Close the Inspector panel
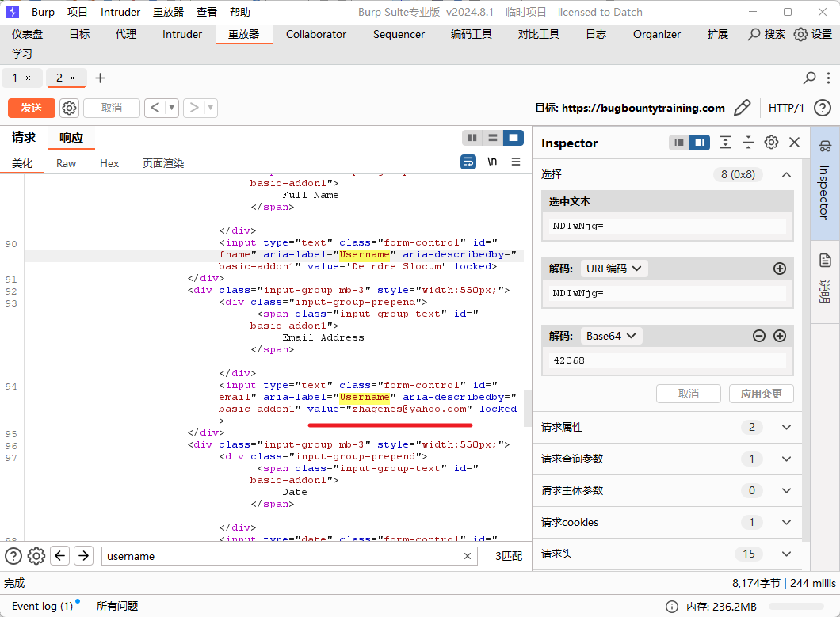The width and height of the screenshot is (840, 617). coord(795,143)
